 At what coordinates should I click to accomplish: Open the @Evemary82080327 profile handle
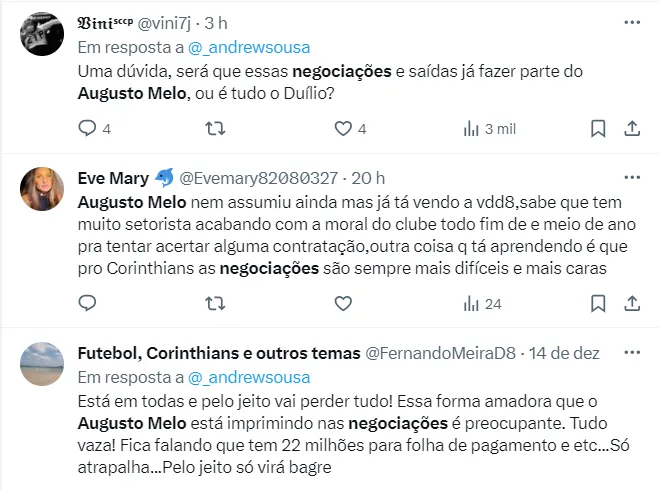coord(257,178)
